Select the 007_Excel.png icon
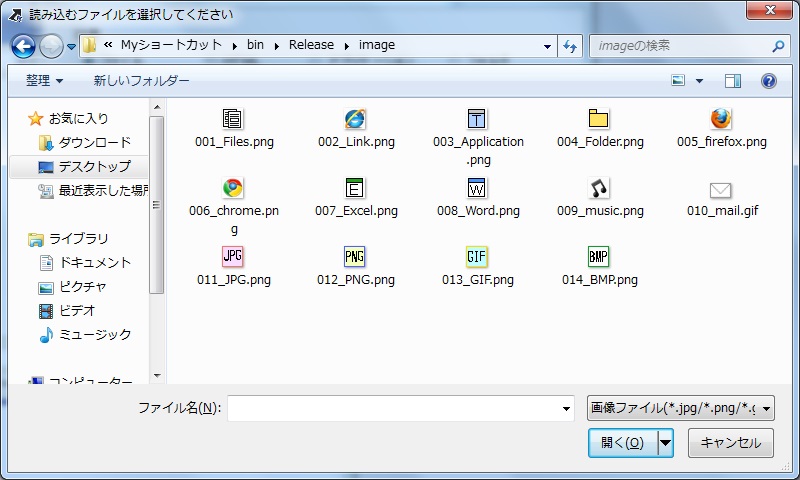The image size is (800, 480). pos(354,188)
